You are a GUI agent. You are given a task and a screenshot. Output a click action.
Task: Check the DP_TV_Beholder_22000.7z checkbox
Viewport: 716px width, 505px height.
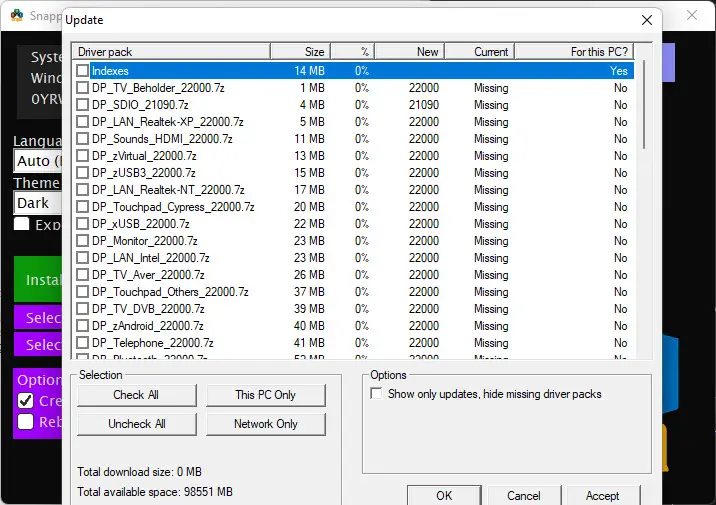click(x=83, y=88)
